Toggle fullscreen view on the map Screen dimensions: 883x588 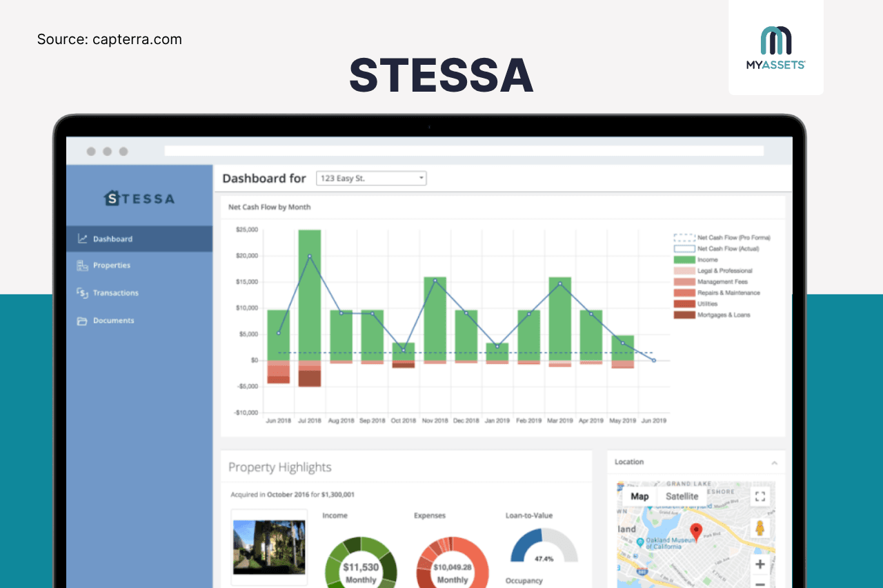[x=760, y=496]
